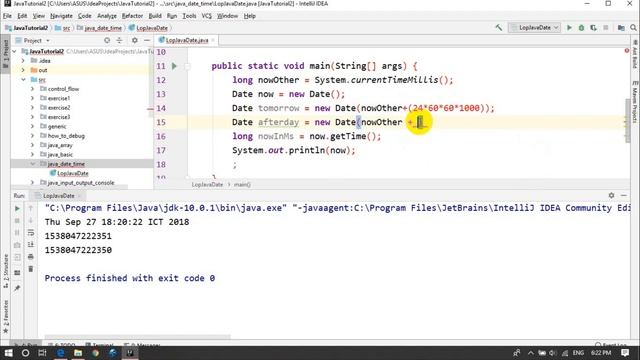Viewport: 640px width, 360px height.
Task: Click Collapse All in the Project panel
Action: tap(119, 40)
